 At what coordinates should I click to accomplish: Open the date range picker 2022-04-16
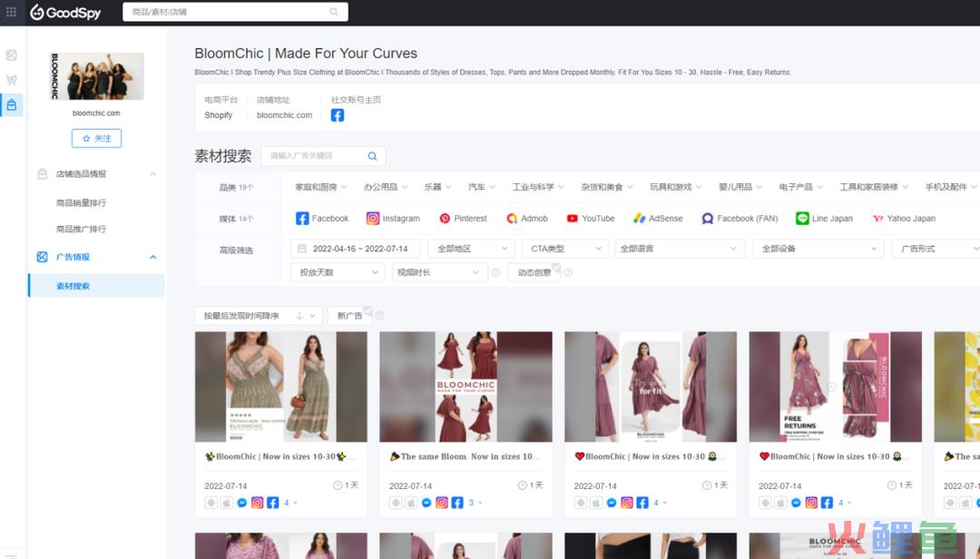355,249
